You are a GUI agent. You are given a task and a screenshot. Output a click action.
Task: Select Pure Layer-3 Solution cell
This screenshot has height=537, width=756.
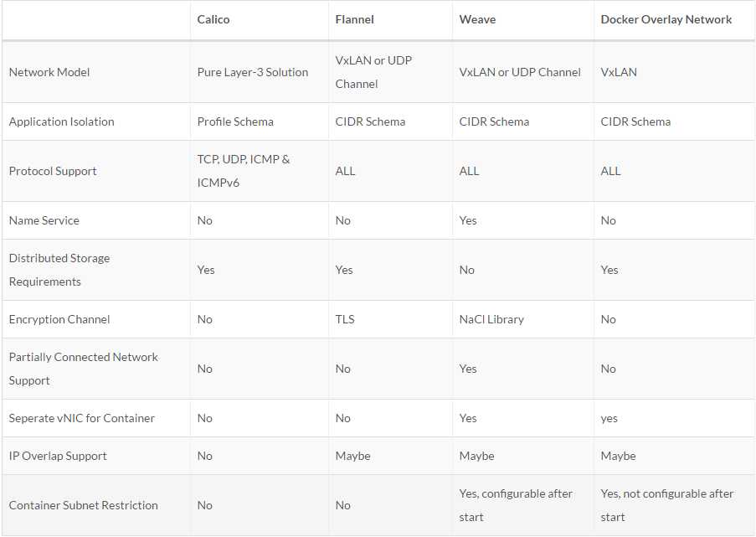click(x=253, y=72)
